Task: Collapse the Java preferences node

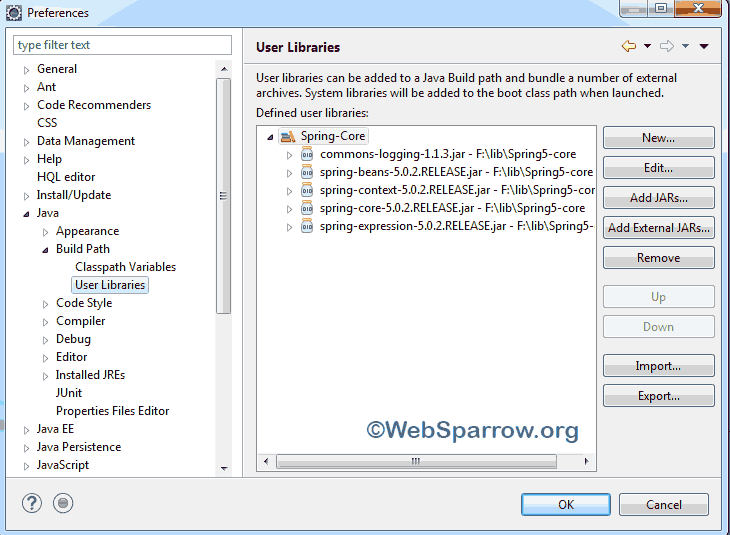Action: tap(26, 214)
